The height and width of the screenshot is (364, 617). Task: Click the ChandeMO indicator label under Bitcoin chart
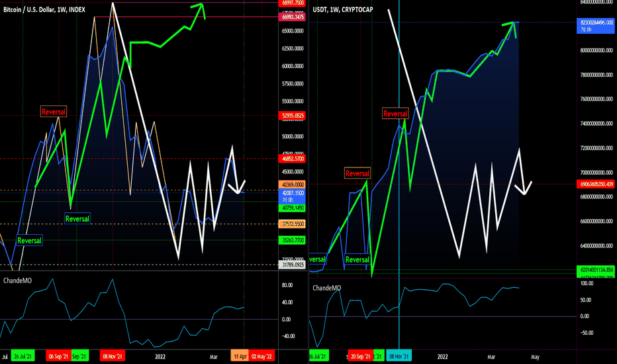click(x=17, y=281)
